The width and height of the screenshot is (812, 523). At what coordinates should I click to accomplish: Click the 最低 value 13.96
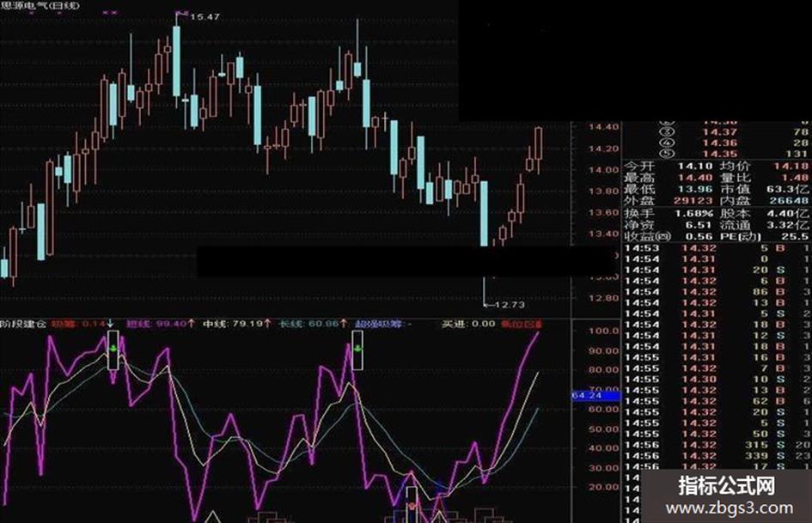695,189
